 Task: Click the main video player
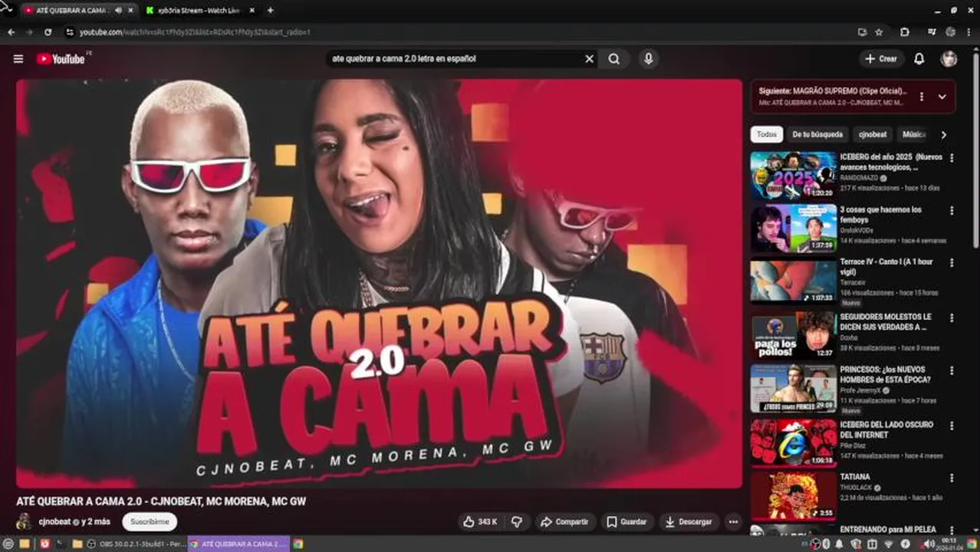pos(379,284)
